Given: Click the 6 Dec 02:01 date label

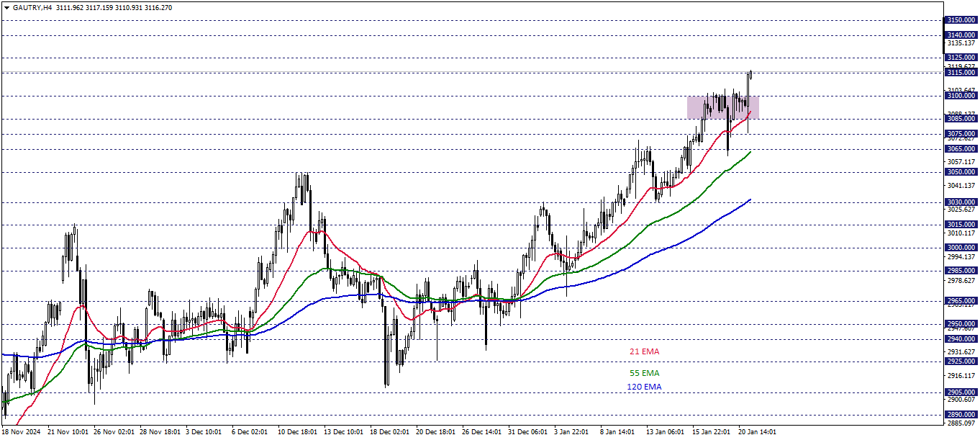Looking at the screenshot, I should (x=250, y=432).
